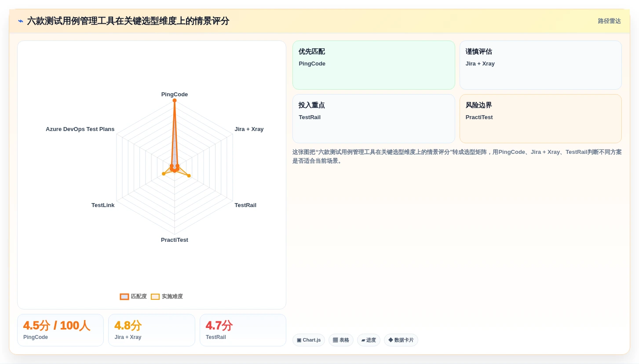Open the 谨慎评估 card
639x364 pixels.
[540, 65]
